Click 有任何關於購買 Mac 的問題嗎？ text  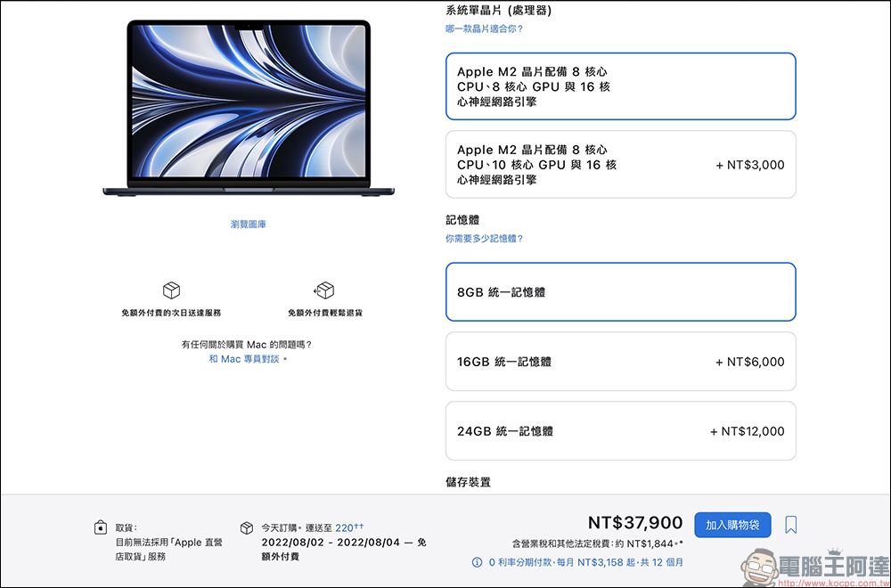(x=247, y=344)
